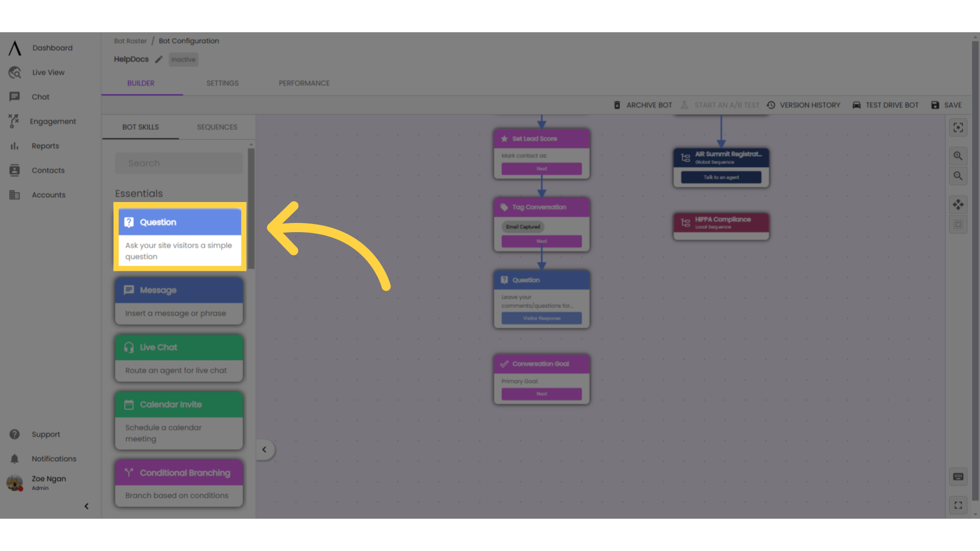Click the Set Lead Score node icon
Viewport: 980px width, 551px height.
coord(504,138)
